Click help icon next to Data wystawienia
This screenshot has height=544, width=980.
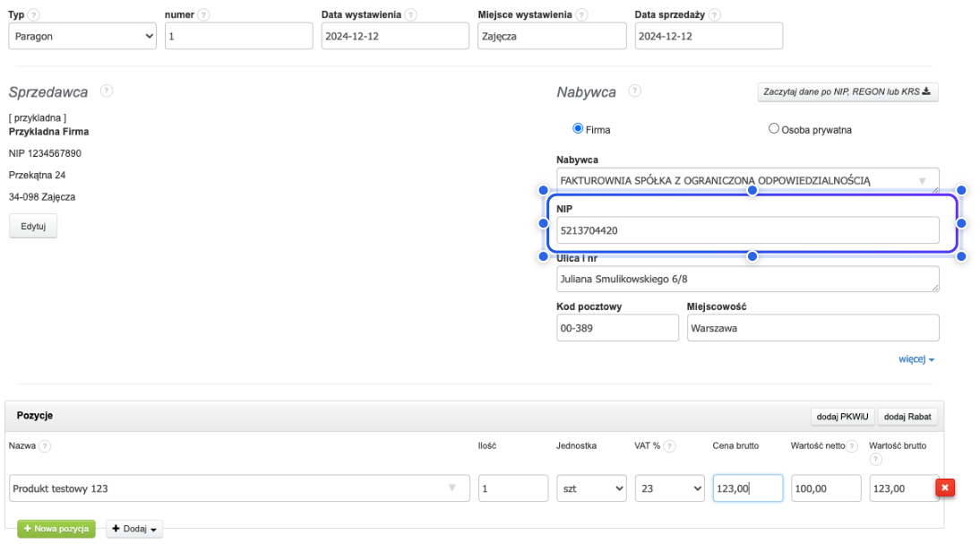[x=410, y=16]
